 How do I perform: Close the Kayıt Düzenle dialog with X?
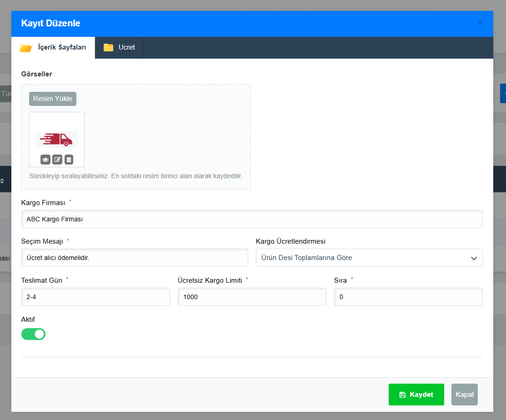(480, 23)
